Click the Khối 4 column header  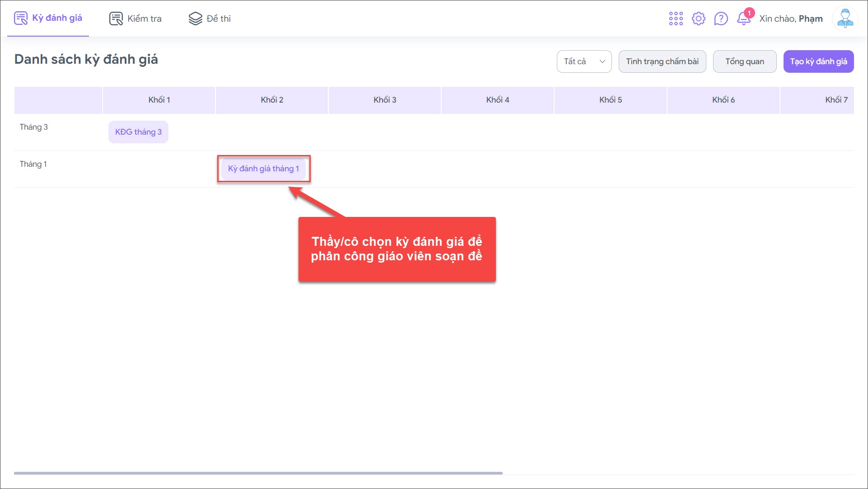(497, 100)
